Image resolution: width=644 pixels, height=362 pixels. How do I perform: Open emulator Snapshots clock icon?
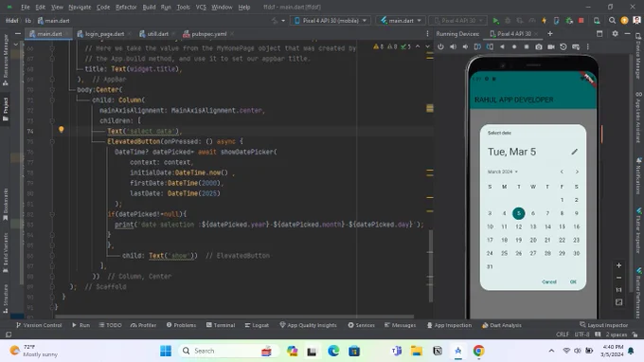[x=563, y=46]
